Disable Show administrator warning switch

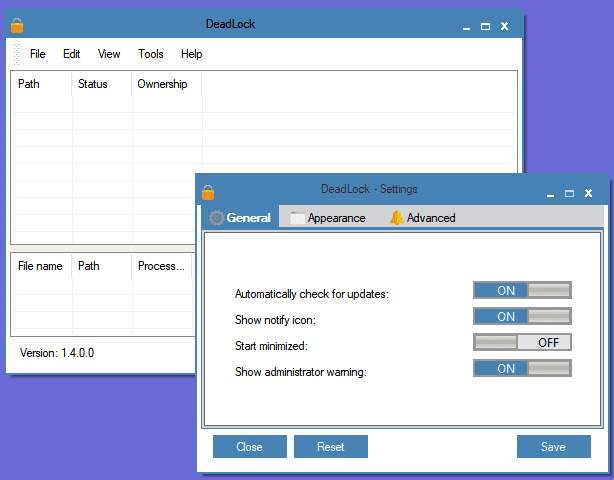pyautogui.click(x=522, y=368)
